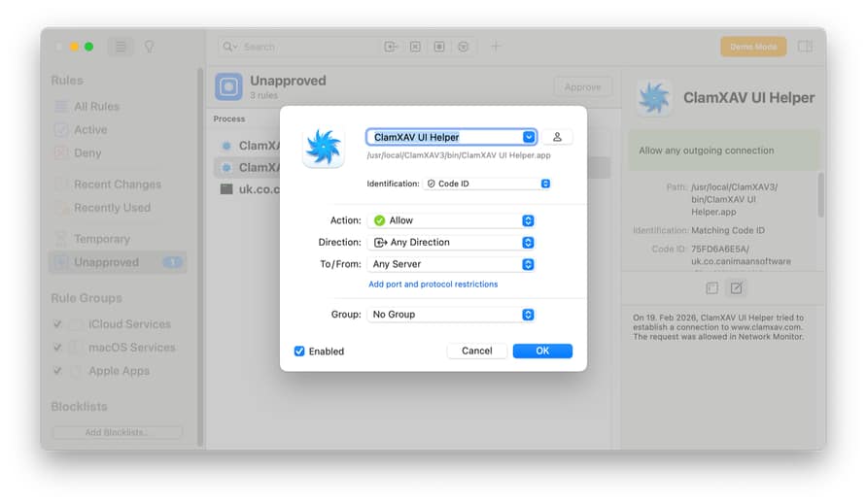This screenshot has width=867, height=504.
Task: Uncheck the macOS Services rule group checkbox
Action: click(x=57, y=348)
